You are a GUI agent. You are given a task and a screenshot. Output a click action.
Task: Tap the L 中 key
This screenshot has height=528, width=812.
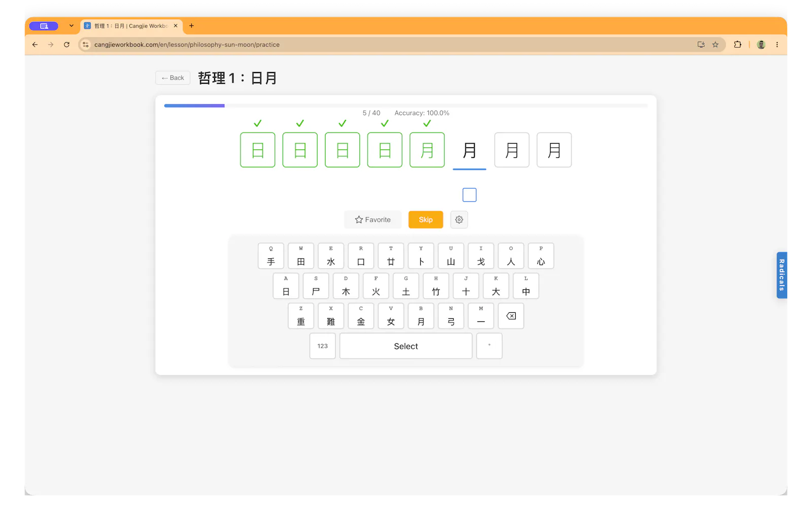tap(526, 286)
